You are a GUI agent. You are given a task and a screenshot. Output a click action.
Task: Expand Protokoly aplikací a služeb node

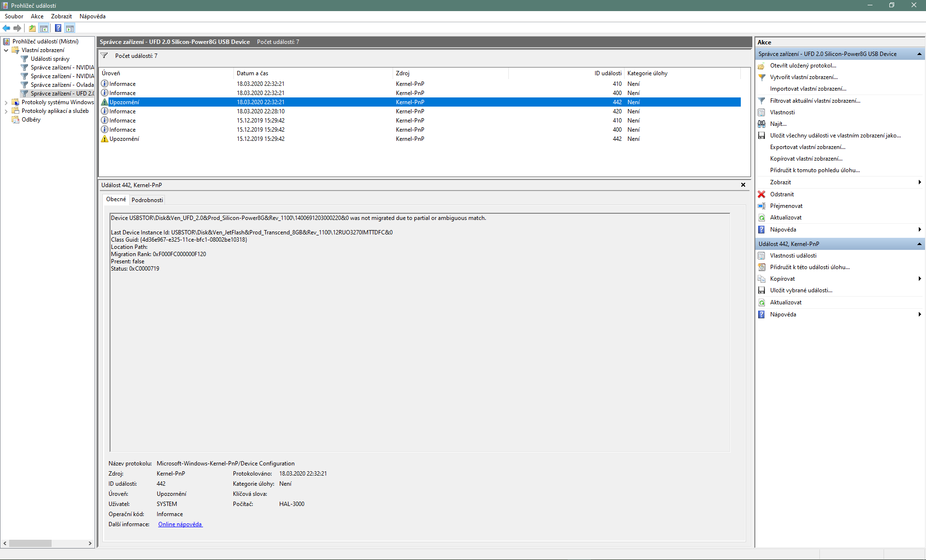(x=6, y=111)
